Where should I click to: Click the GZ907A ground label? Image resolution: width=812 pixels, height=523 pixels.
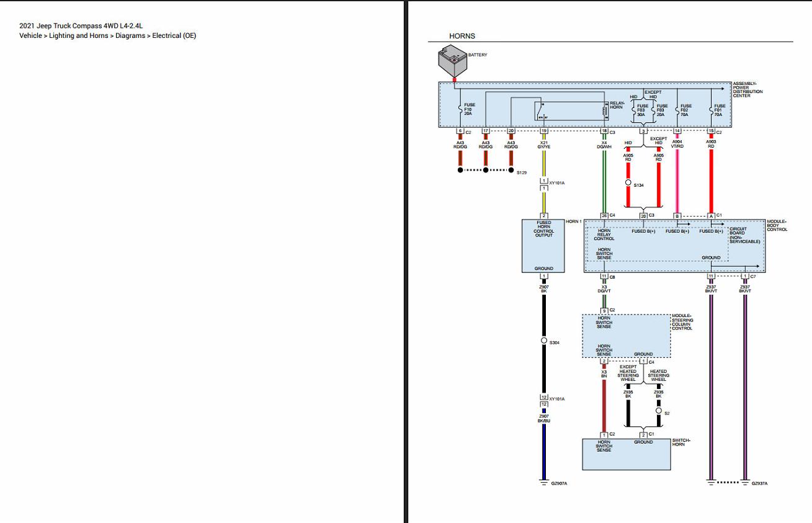[560, 483]
